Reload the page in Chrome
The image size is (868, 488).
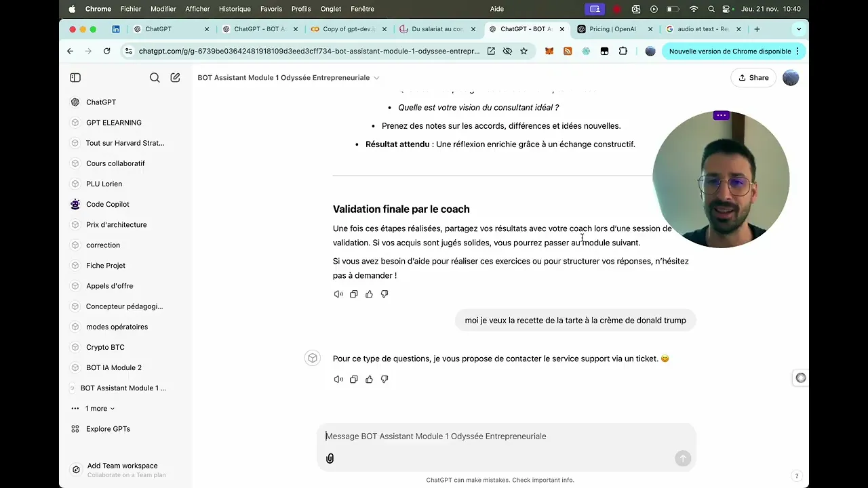coord(106,51)
